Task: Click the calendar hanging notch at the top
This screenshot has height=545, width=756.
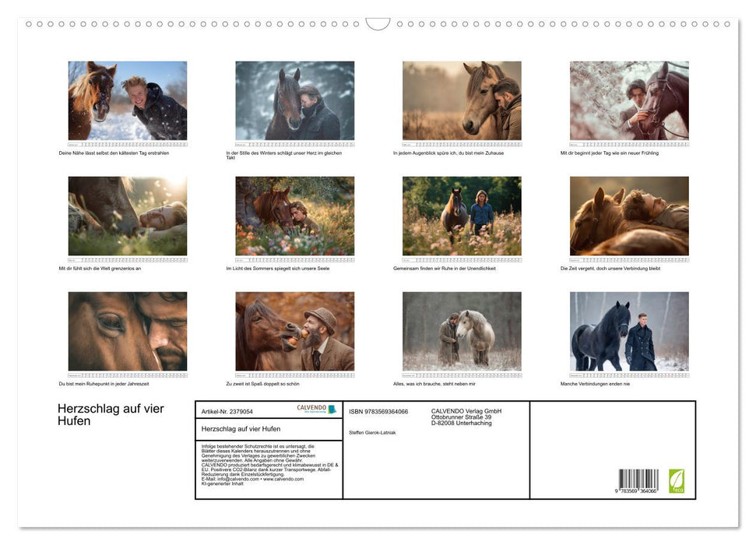Action: pos(378,23)
